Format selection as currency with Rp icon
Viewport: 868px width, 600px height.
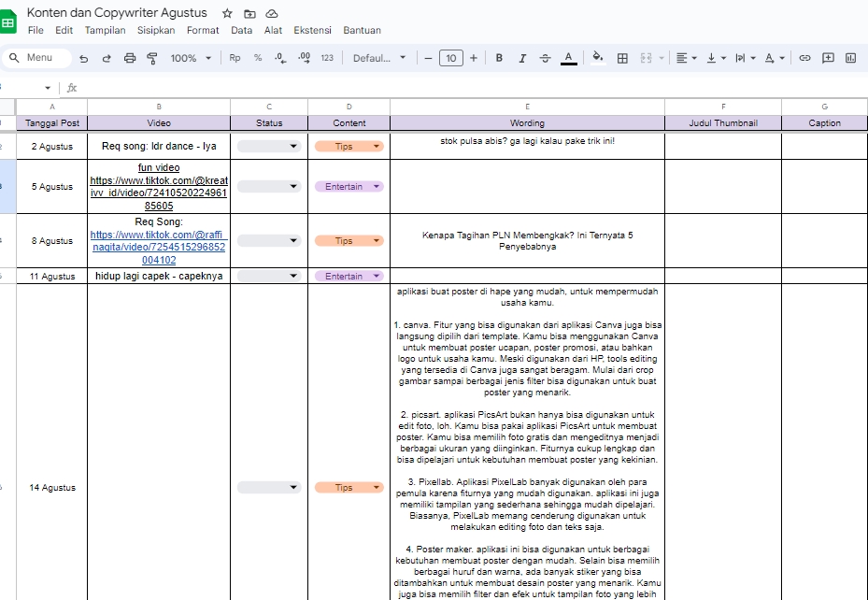coord(235,58)
